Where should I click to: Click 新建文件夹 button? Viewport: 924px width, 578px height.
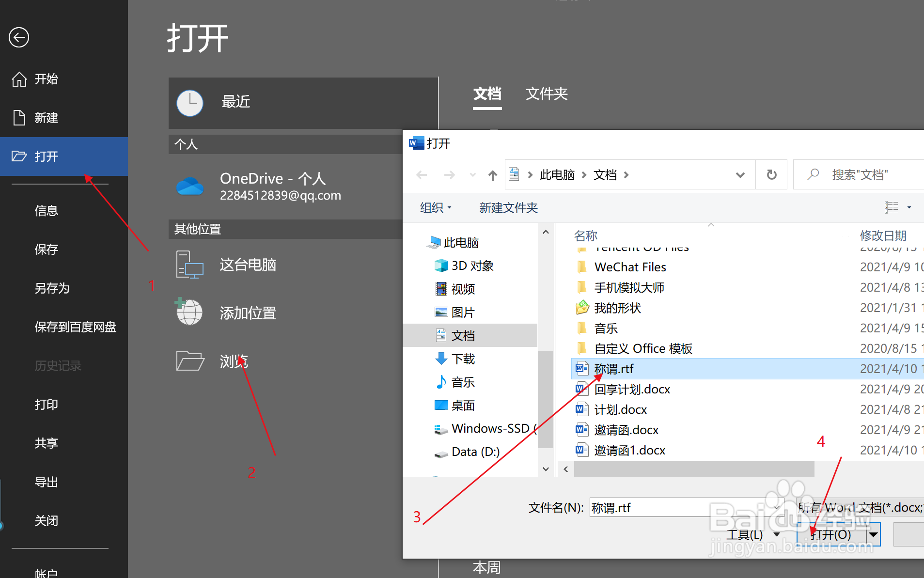tap(509, 208)
